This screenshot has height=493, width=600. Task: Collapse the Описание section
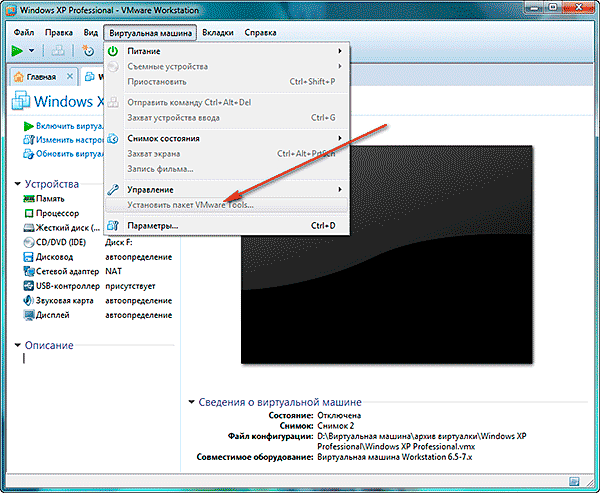[17, 345]
